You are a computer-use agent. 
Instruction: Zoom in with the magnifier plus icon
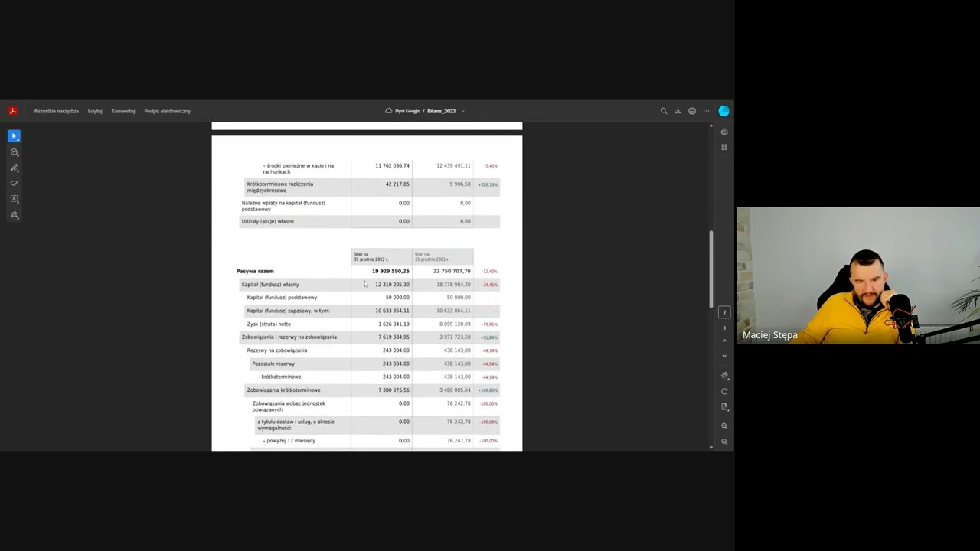tap(724, 425)
